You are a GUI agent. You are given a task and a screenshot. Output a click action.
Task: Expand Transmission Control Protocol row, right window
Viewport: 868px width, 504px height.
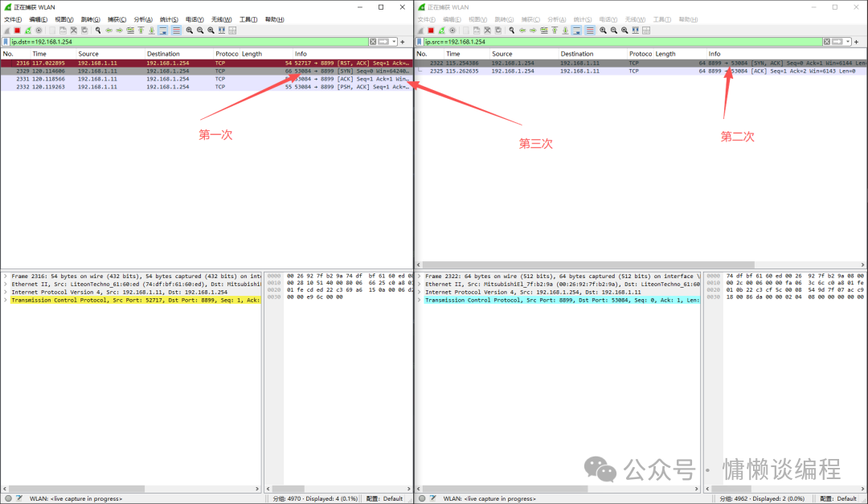point(419,300)
